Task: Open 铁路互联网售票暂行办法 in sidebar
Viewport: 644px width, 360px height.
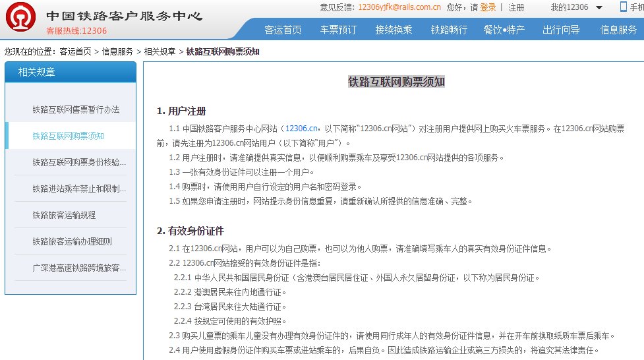Action: (x=76, y=109)
